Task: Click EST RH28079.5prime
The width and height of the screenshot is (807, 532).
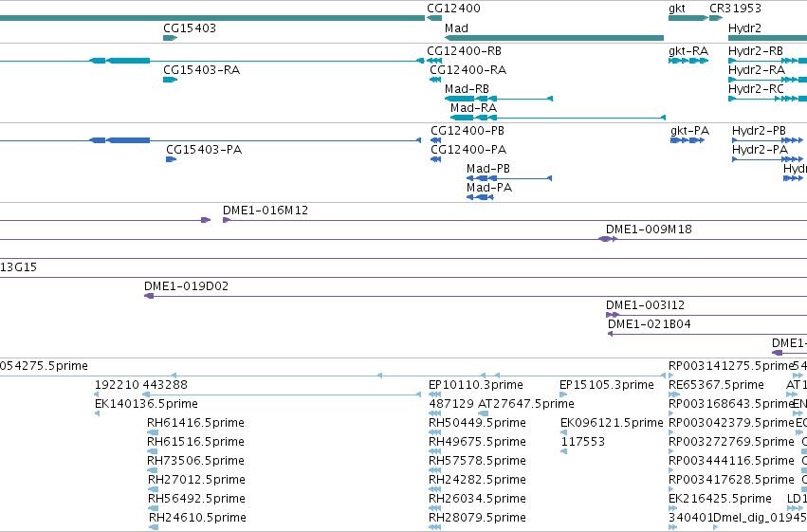Action: [x=478, y=518]
